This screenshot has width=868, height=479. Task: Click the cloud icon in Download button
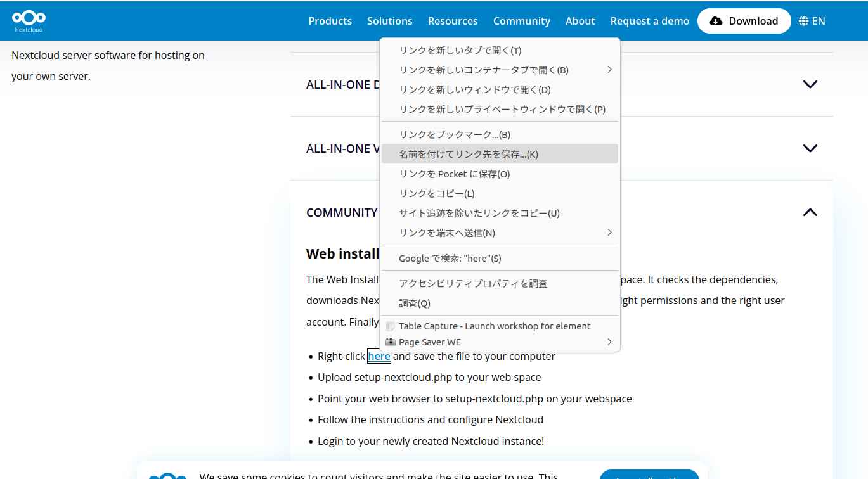pos(716,21)
